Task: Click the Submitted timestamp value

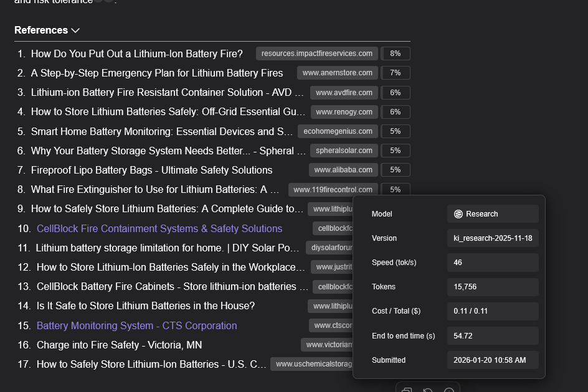Action: 493,360
